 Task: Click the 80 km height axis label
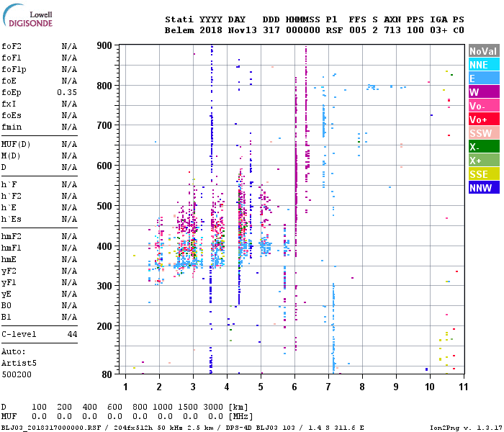click(107, 374)
